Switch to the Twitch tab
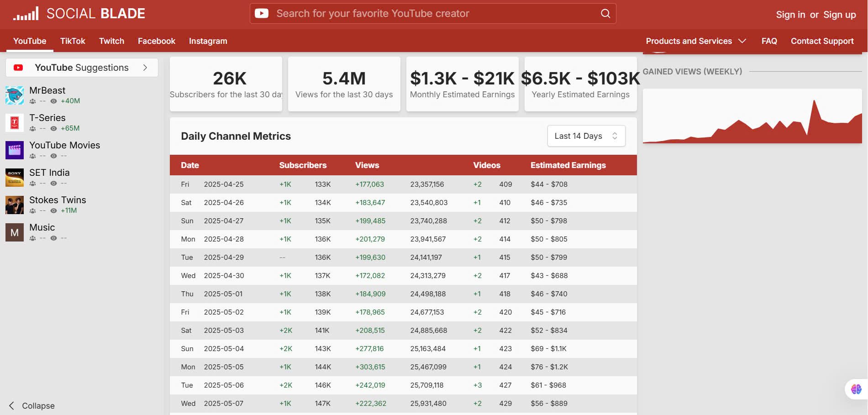 pos(111,41)
